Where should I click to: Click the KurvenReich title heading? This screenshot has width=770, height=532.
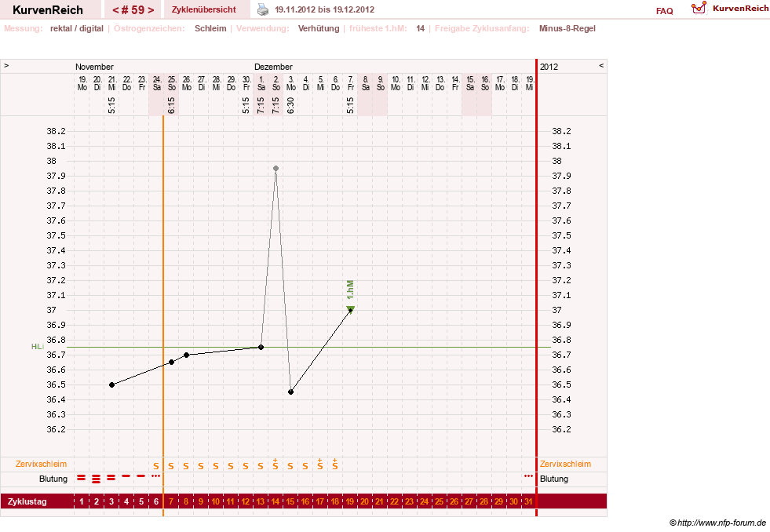[48, 10]
